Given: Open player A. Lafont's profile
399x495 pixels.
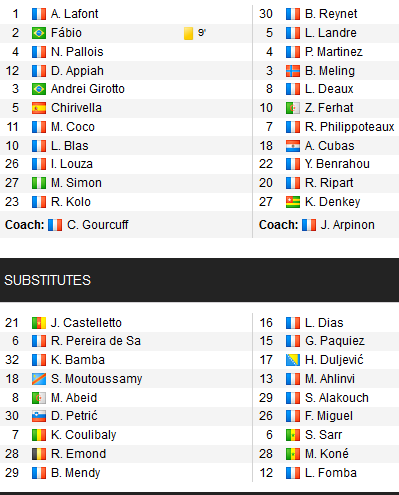Looking at the screenshot, I should 75,14.
